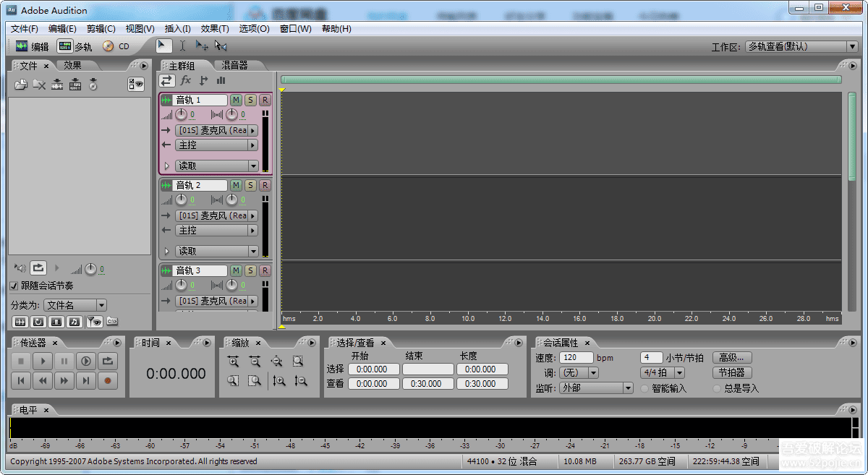
Task: Click the import file icon in Files panel
Action: click(21, 85)
